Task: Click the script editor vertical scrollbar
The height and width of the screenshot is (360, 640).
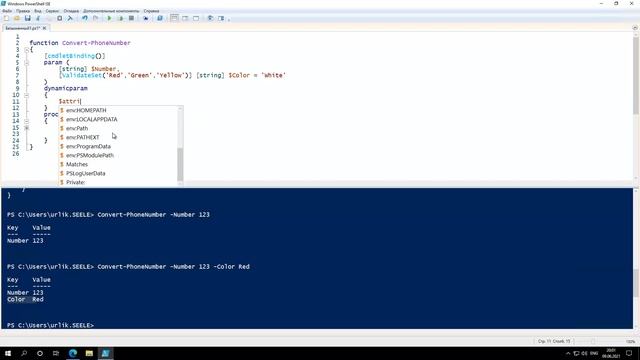Action: (x=636, y=76)
